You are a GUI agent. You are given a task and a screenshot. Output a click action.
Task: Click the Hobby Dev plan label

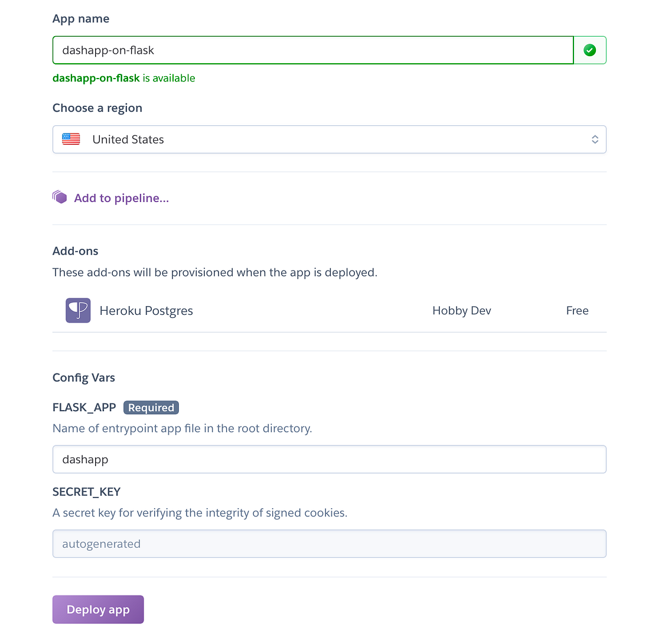click(461, 310)
